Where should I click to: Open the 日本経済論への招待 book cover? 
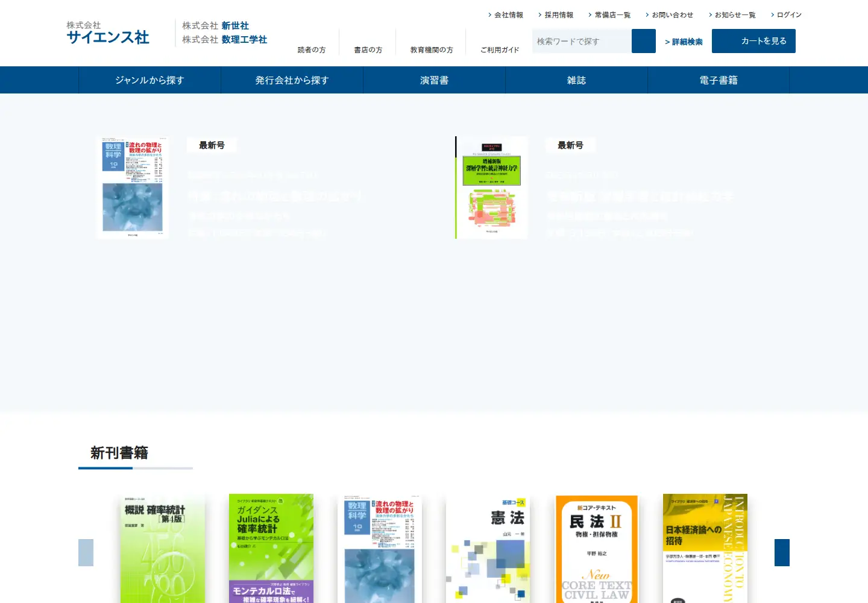(x=705, y=549)
